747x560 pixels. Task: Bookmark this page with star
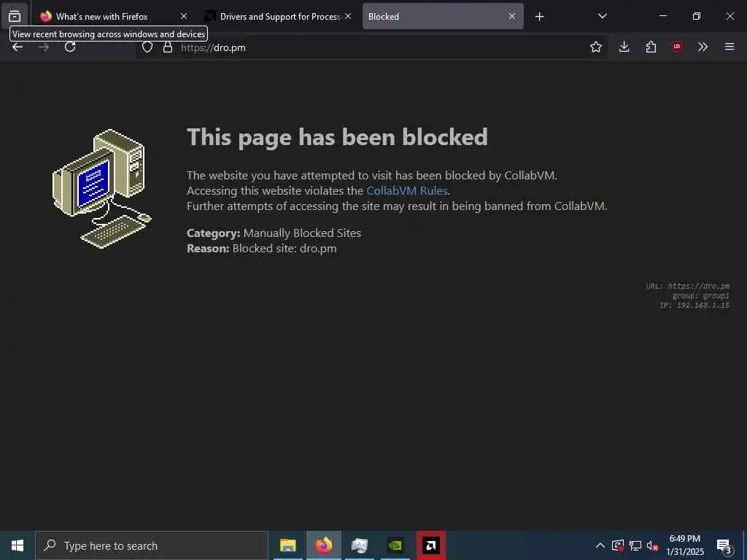(x=595, y=47)
